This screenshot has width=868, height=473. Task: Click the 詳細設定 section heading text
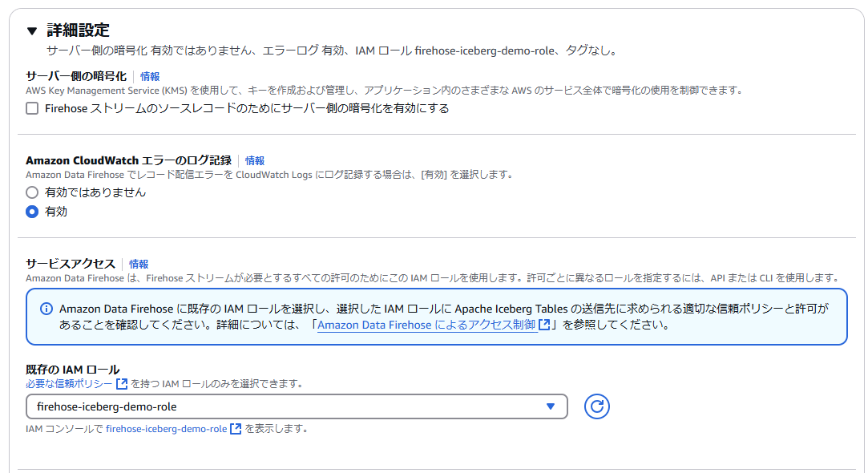tap(78, 30)
